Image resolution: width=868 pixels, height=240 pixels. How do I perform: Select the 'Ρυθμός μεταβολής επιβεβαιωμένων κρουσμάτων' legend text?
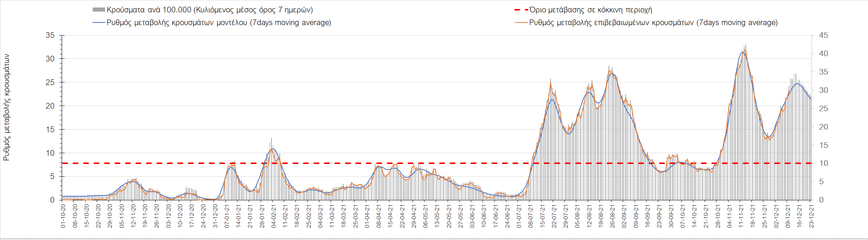tap(653, 22)
